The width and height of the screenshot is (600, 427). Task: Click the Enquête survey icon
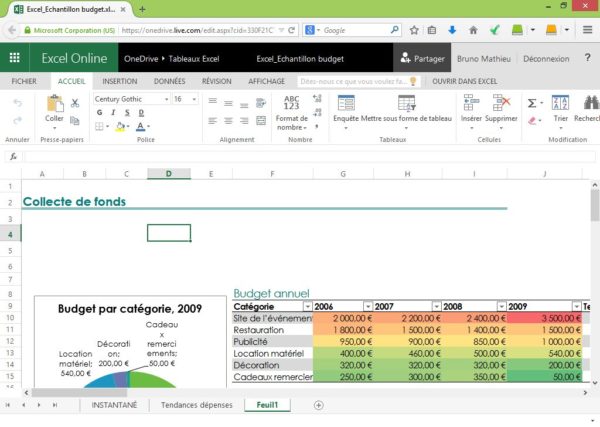coord(346,103)
